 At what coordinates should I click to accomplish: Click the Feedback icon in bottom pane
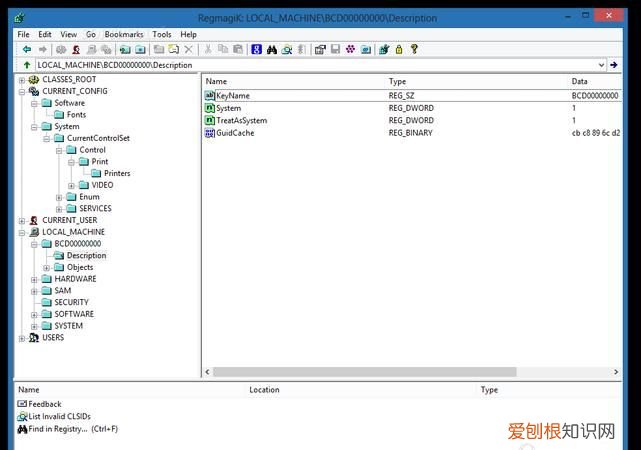pos(22,404)
